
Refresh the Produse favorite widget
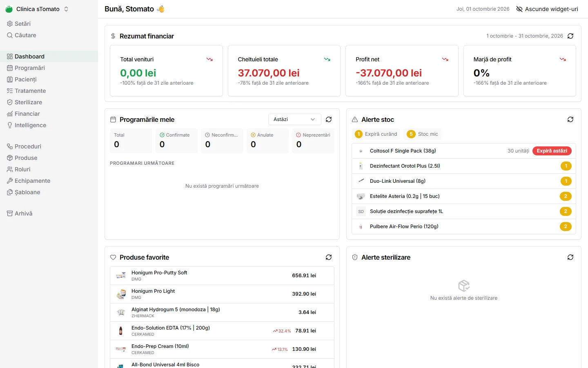[x=329, y=257]
